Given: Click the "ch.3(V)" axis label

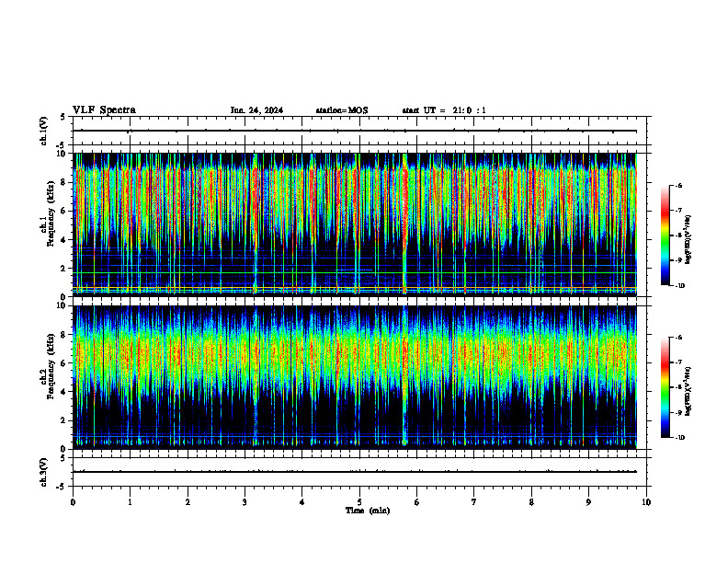Looking at the screenshot, I should (44, 472).
